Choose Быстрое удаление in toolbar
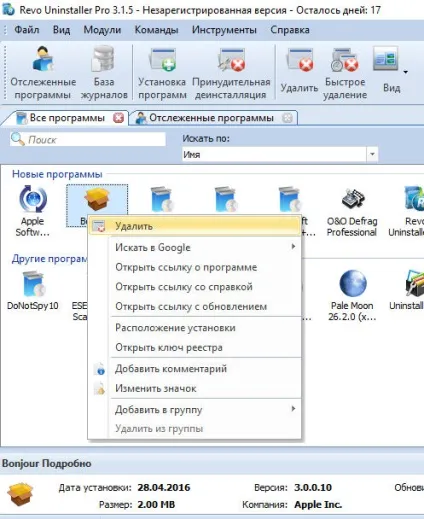424x519 pixels. tap(345, 73)
